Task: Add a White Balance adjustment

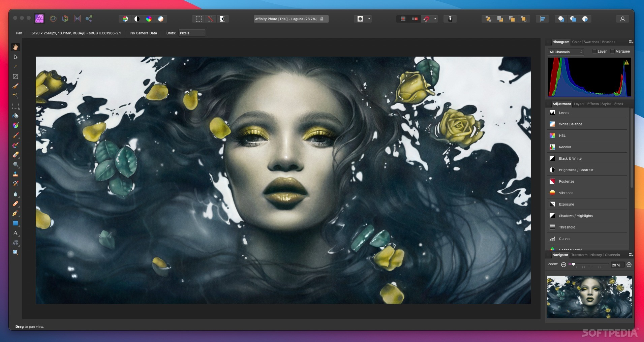Action: tap(588, 124)
